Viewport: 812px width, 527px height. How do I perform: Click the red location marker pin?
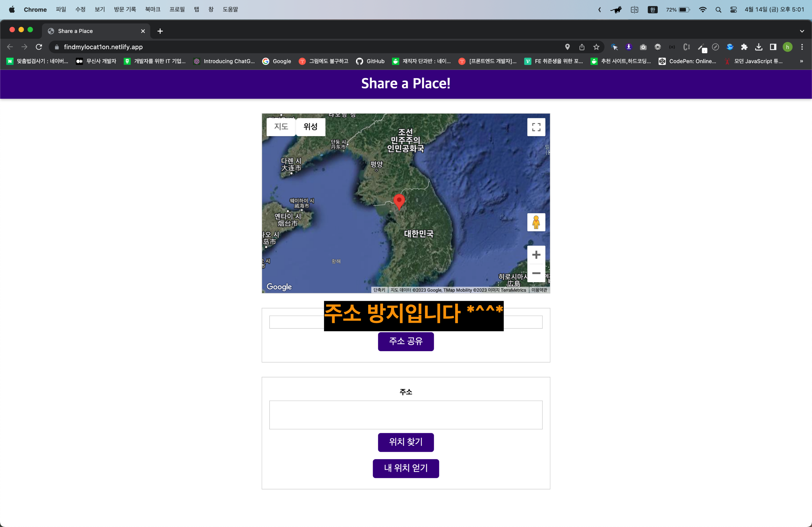click(399, 200)
